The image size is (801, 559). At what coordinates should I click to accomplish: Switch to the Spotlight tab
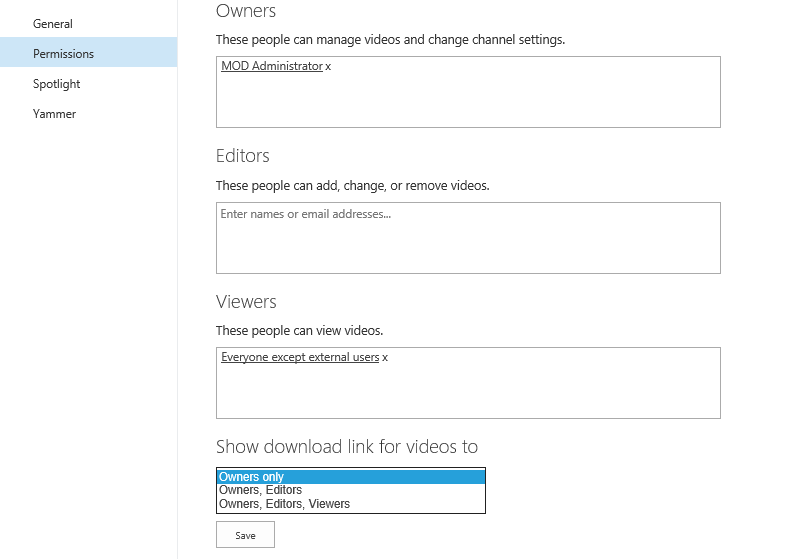click(56, 84)
